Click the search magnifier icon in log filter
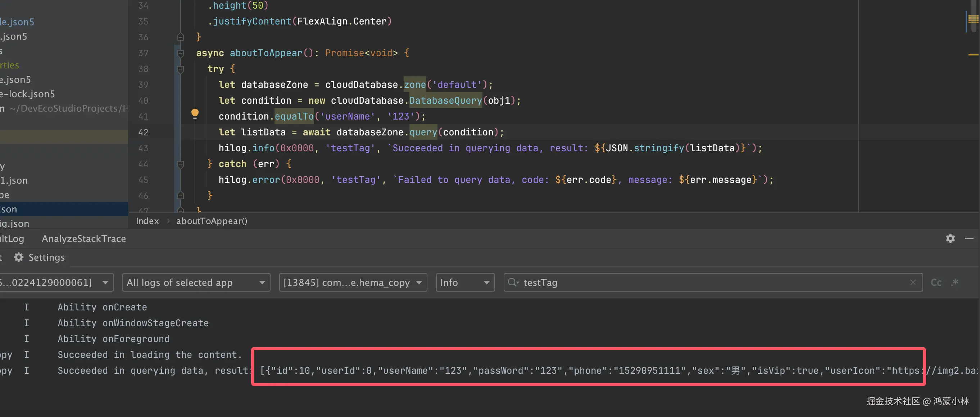 click(x=513, y=282)
